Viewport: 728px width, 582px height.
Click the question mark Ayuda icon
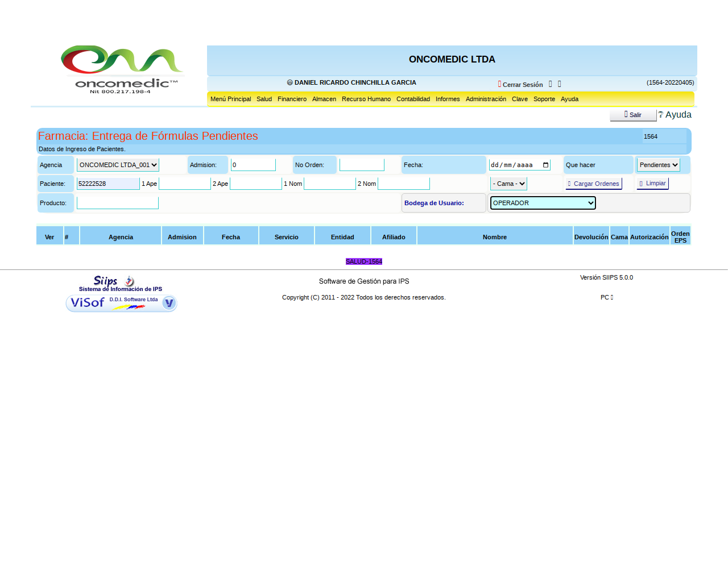point(661,115)
